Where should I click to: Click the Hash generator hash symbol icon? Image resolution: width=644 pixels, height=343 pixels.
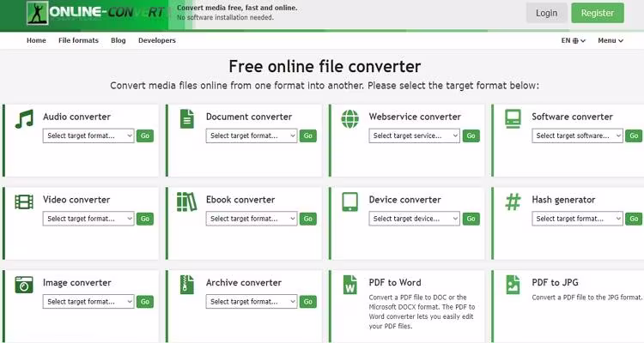513,202
